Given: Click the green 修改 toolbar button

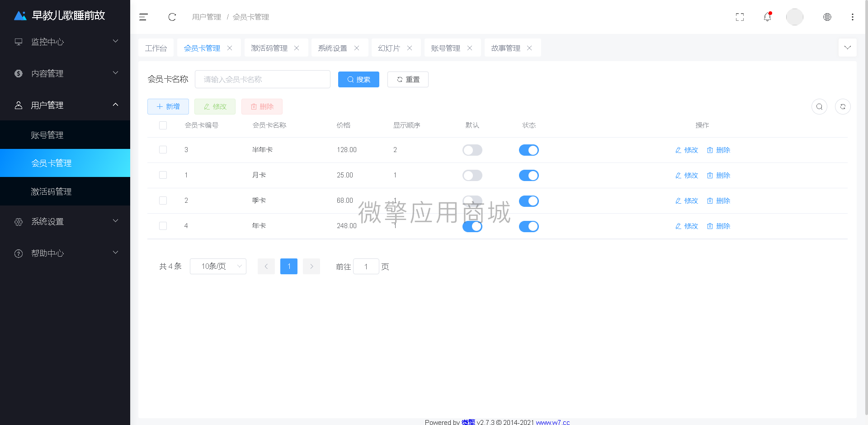Looking at the screenshot, I should (215, 107).
